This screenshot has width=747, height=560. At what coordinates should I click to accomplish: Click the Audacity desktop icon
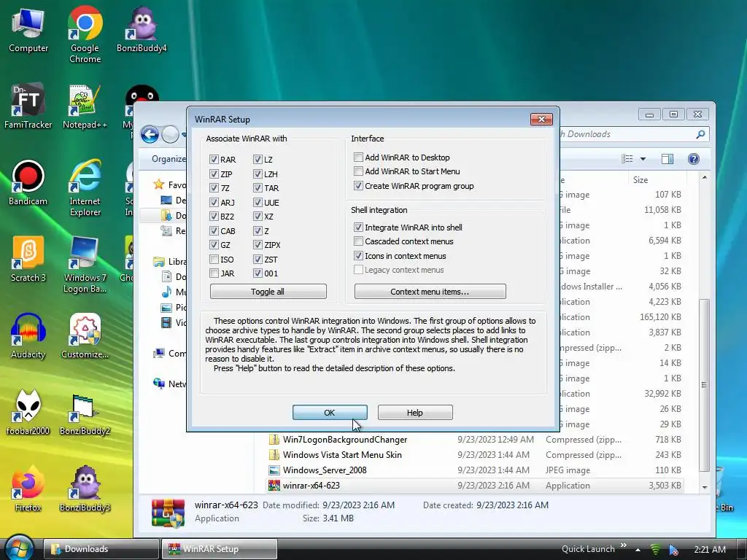pos(28,336)
